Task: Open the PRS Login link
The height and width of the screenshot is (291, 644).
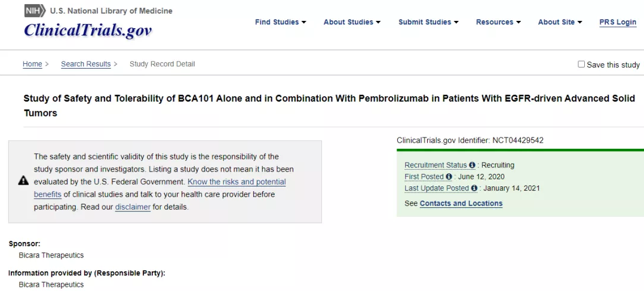Action: (618, 22)
